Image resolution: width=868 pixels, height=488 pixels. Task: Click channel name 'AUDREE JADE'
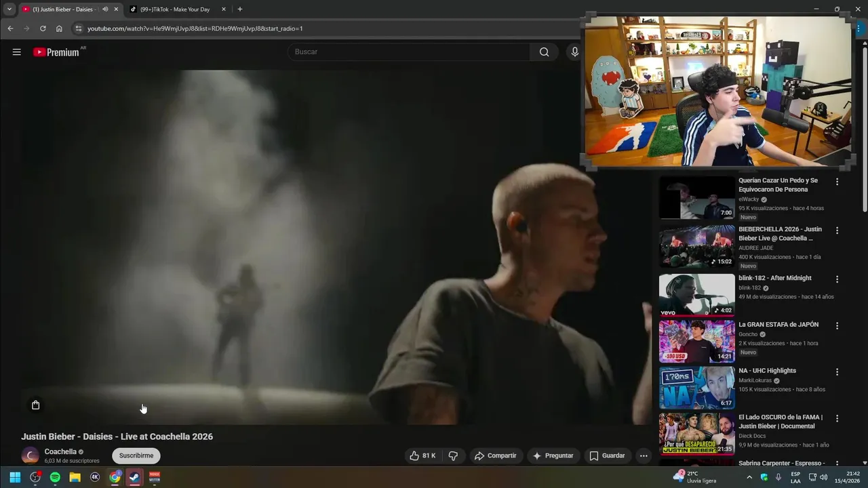[x=756, y=248]
